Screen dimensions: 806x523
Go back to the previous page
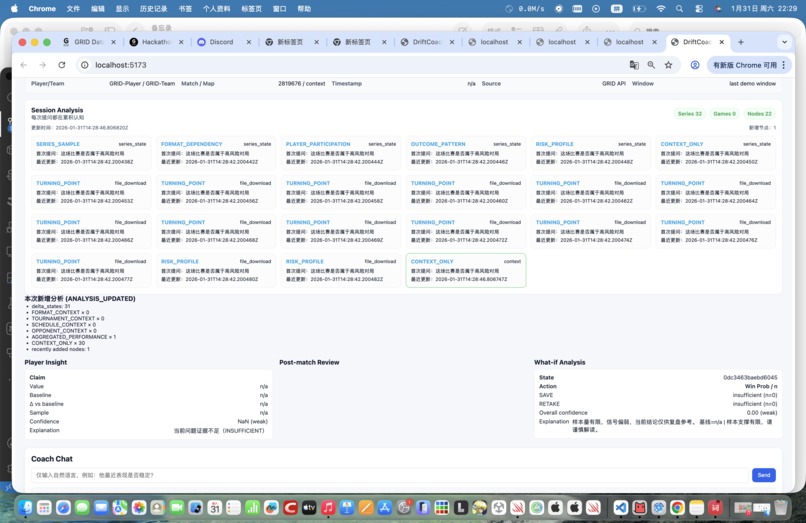pyautogui.click(x=24, y=65)
